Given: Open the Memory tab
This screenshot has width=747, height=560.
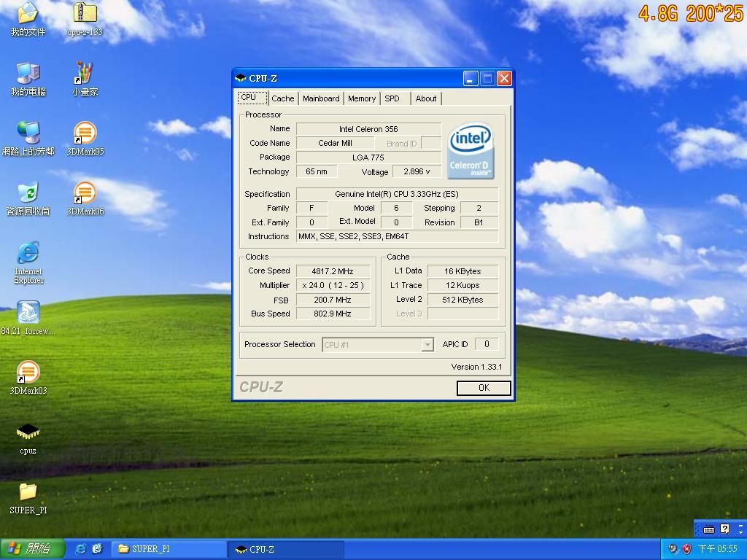Looking at the screenshot, I should 362,98.
